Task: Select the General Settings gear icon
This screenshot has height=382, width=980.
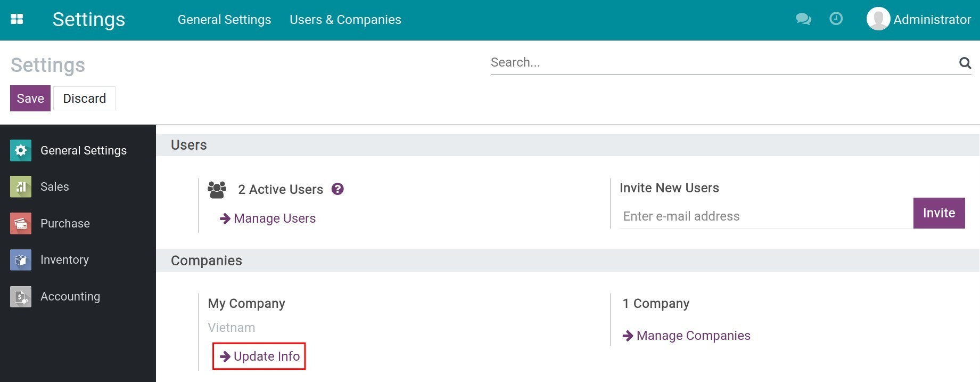Action: click(21, 150)
